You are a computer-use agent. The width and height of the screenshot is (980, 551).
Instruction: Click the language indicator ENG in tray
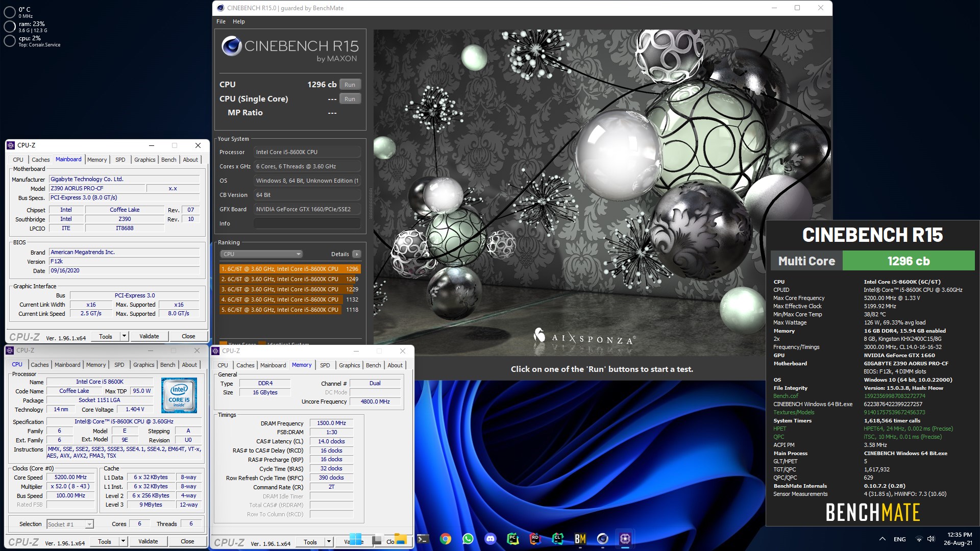click(x=899, y=539)
